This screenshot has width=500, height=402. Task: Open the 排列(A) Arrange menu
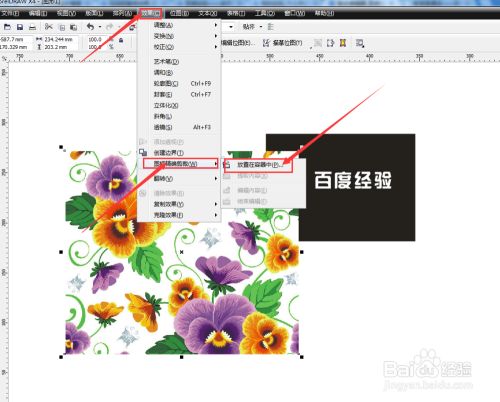pos(122,13)
